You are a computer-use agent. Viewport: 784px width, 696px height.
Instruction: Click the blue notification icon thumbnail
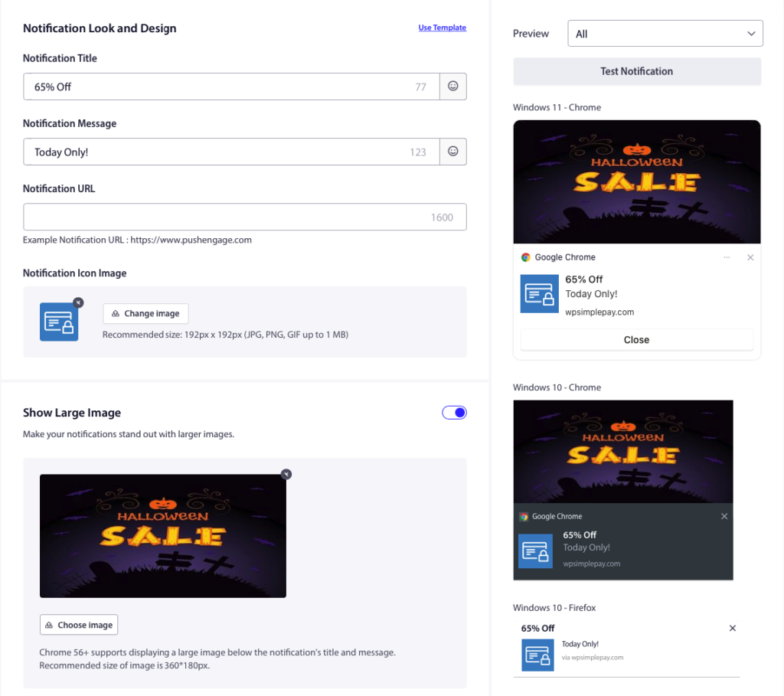coord(59,322)
